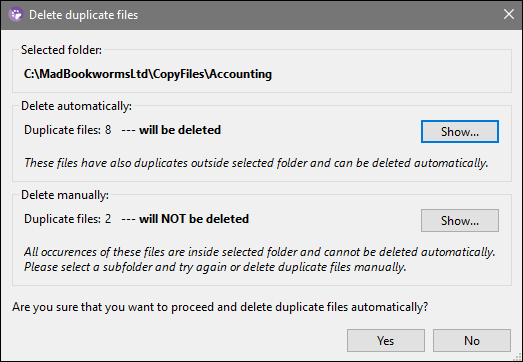Click the bold 'will be deleted' text
This screenshot has height=362, width=523.
pyautogui.click(x=180, y=130)
